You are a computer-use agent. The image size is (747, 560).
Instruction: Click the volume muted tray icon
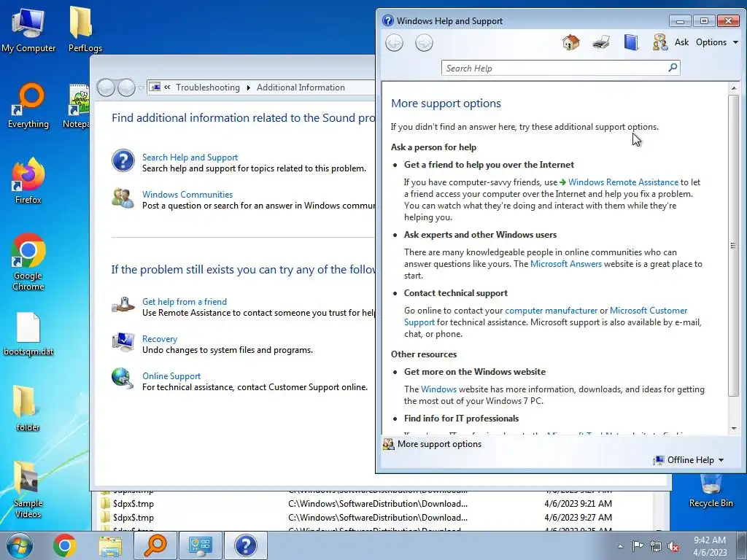coord(673,547)
